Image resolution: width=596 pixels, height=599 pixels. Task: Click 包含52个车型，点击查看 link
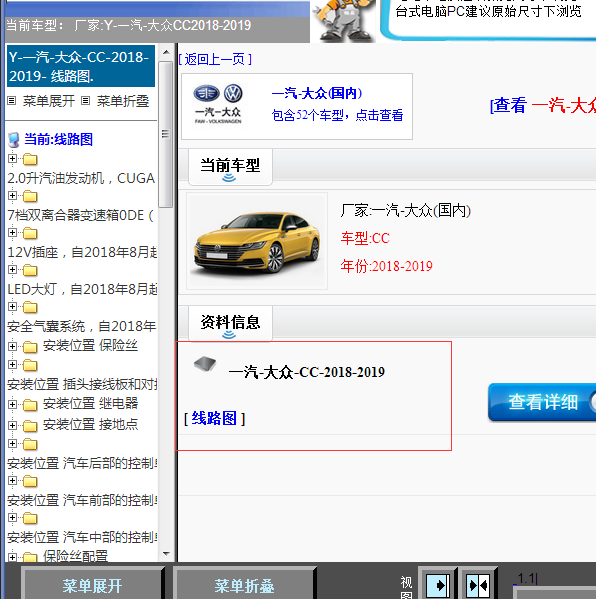337,115
